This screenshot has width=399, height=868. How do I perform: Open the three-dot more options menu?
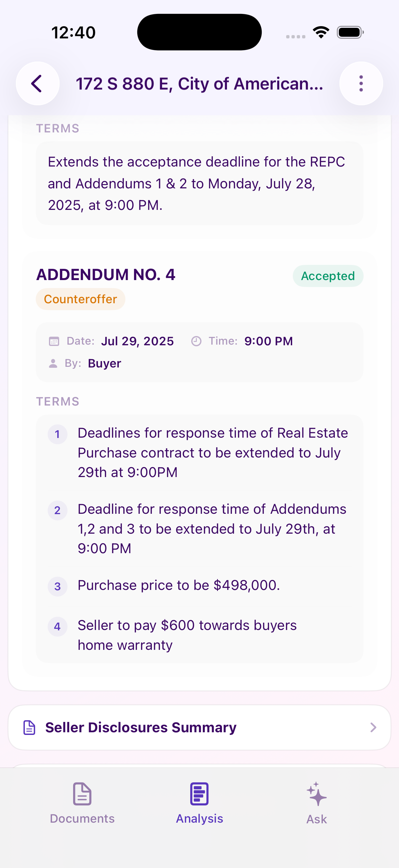[361, 83]
